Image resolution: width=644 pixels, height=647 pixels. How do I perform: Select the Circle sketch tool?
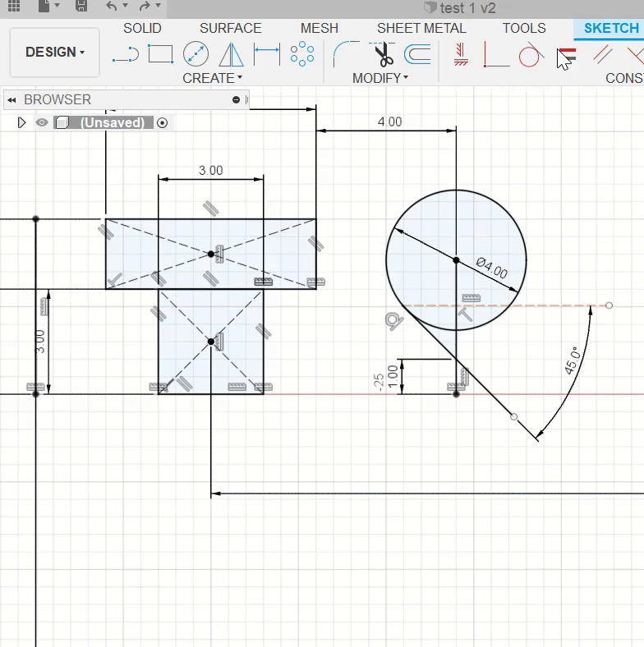click(x=195, y=54)
